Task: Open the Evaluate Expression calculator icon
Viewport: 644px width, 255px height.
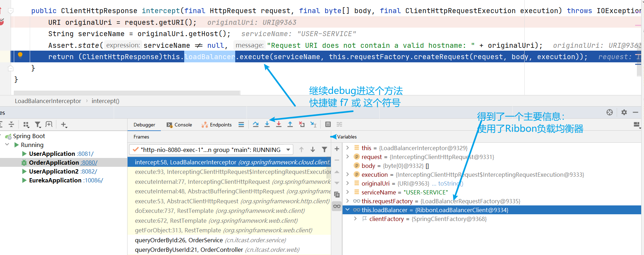Action: pyautogui.click(x=328, y=124)
